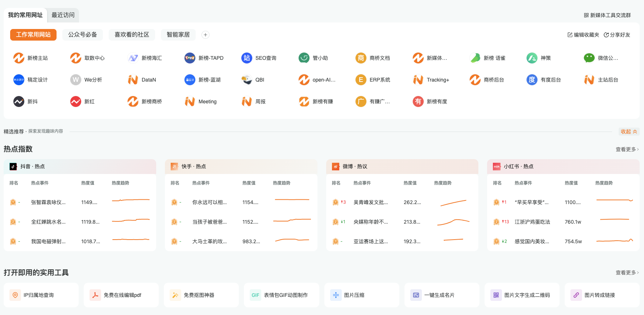Click the 分享好友 button
Screen dimensions: 644x315
pyautogui.click(x=617, y=35)
